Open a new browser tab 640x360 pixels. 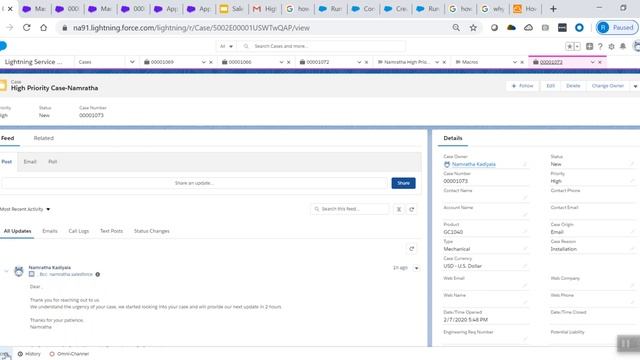click(553, 9)
